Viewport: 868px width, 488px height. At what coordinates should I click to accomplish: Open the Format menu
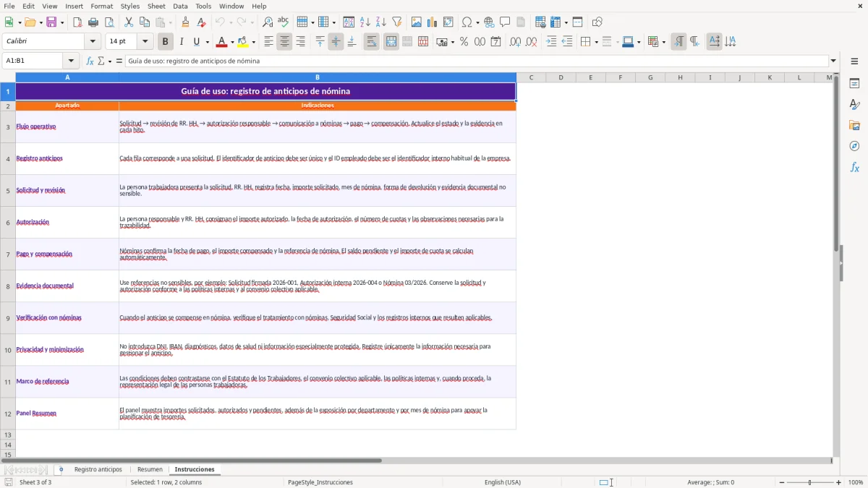pyautogui.click(x=101, y=6)
